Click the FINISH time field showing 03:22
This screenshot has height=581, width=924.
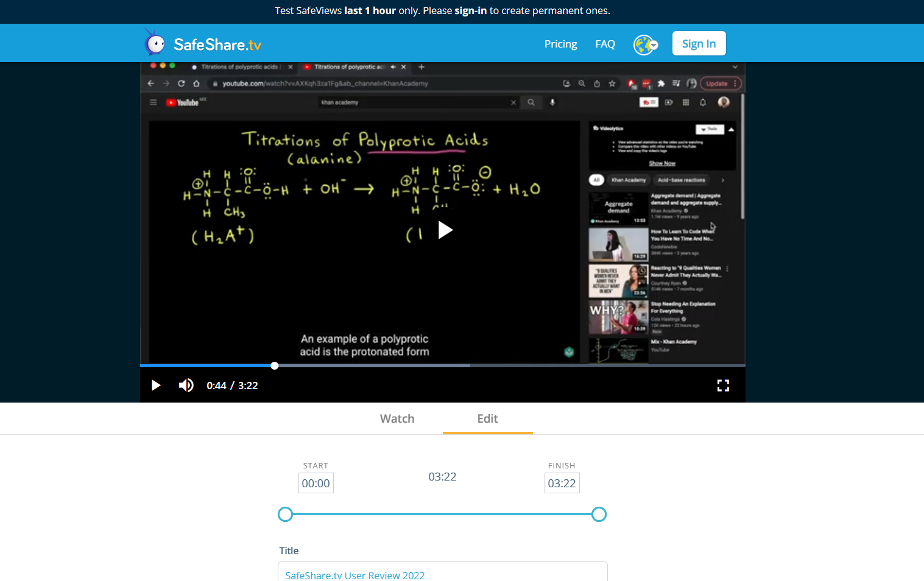pos(562,482)
